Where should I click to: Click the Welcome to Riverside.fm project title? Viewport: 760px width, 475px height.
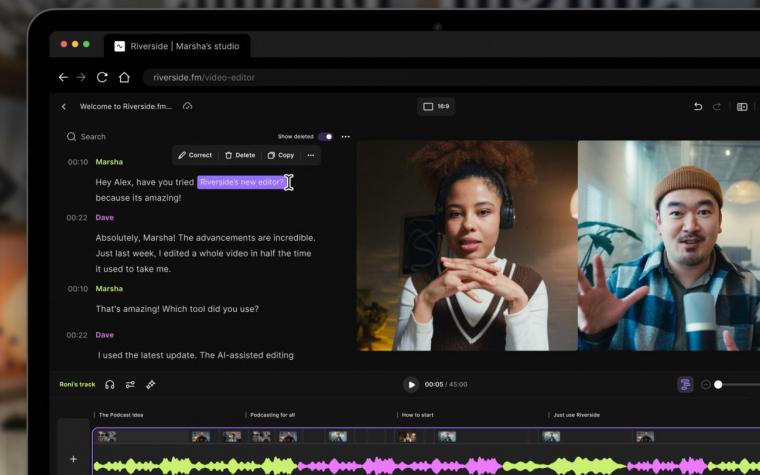coord(126,107)
